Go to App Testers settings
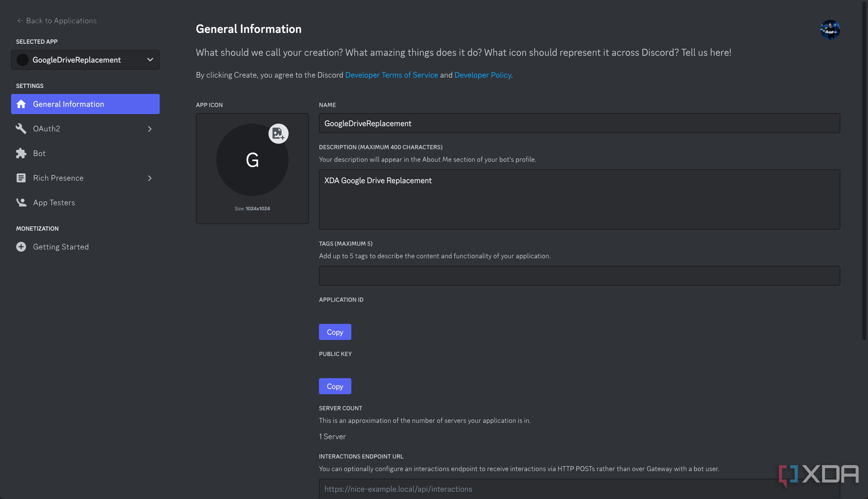This screenshot has height=499, width=868. pos(54,203)
